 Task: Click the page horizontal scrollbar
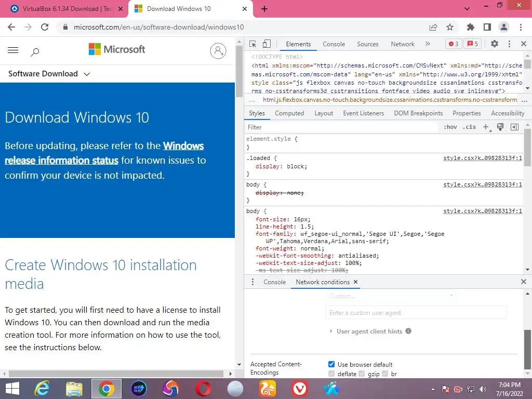click(116, 374)
